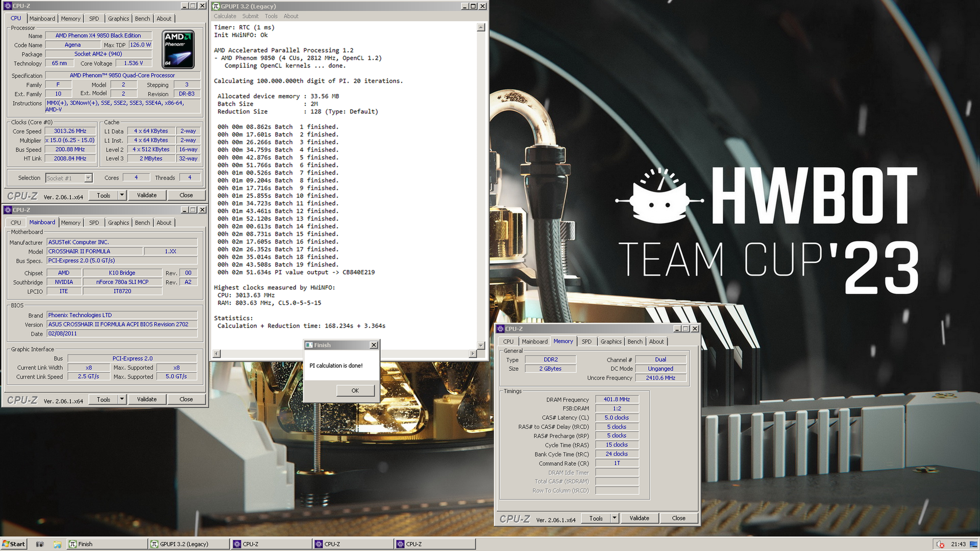This screenshot has height=551, width=980.
Task: Click the Mainboard CPU-Z window title icon
Action: coord(8,210)
